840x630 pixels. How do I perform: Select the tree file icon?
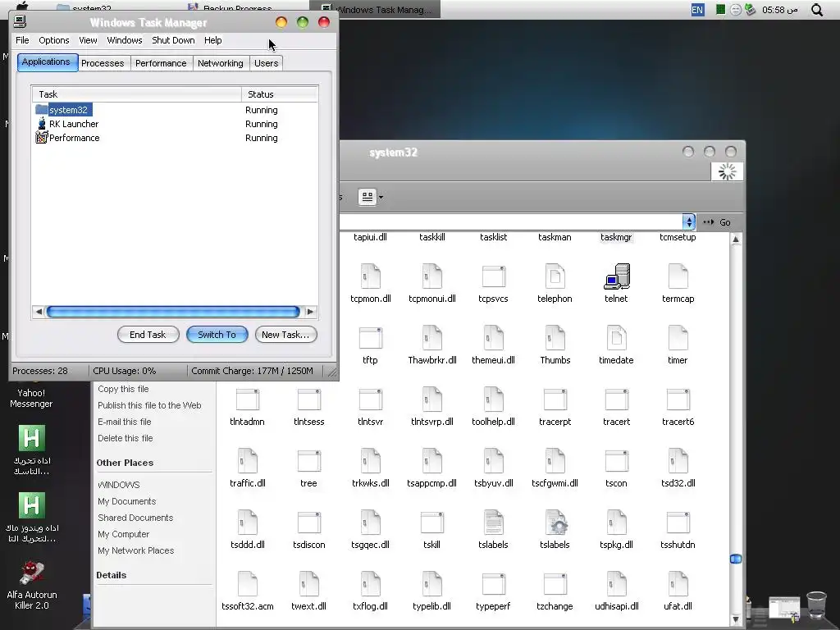[308, 461]
